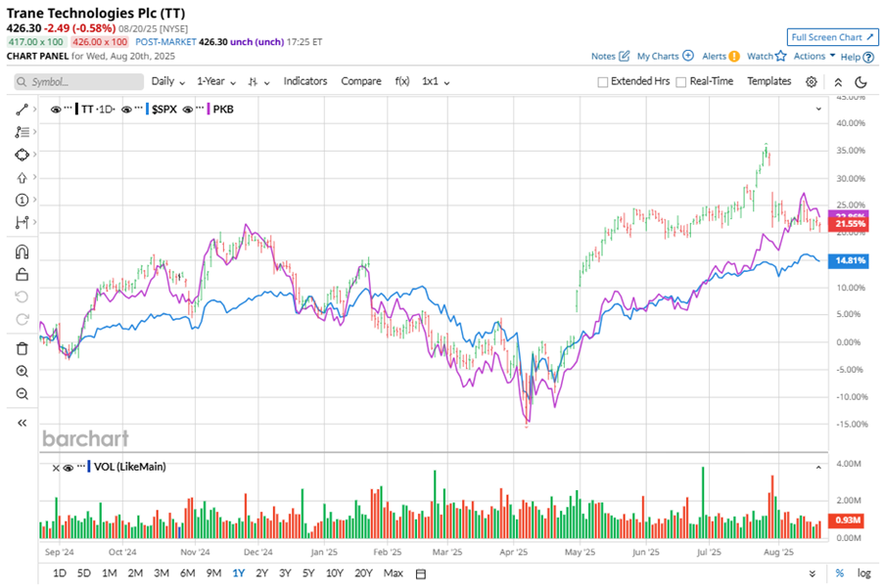The image size is (883, 588).
Task: Select the 1D time range
Action: pyautogui.click(x=59, y=573)
